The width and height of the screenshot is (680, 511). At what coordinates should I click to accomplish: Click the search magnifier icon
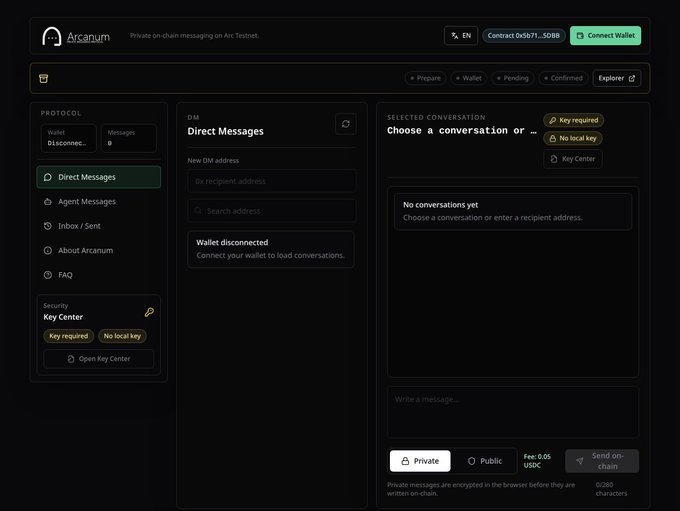[x=198, y=210]
